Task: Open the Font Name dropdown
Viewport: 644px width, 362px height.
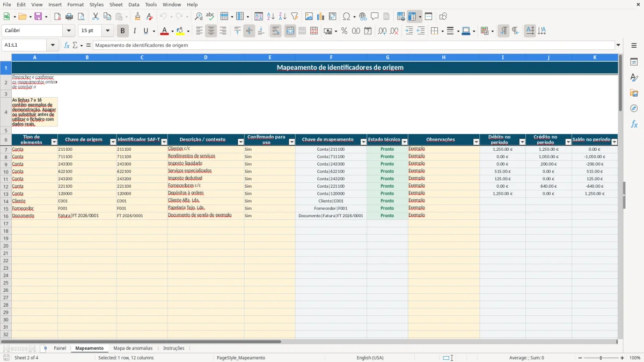Action: (68, 31)
